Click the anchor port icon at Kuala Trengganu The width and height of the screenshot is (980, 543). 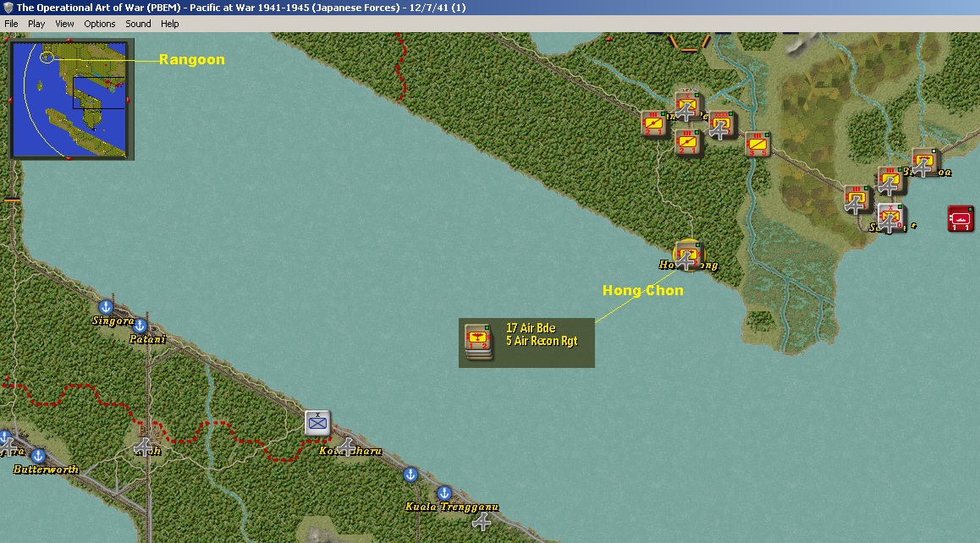(443, 493)
